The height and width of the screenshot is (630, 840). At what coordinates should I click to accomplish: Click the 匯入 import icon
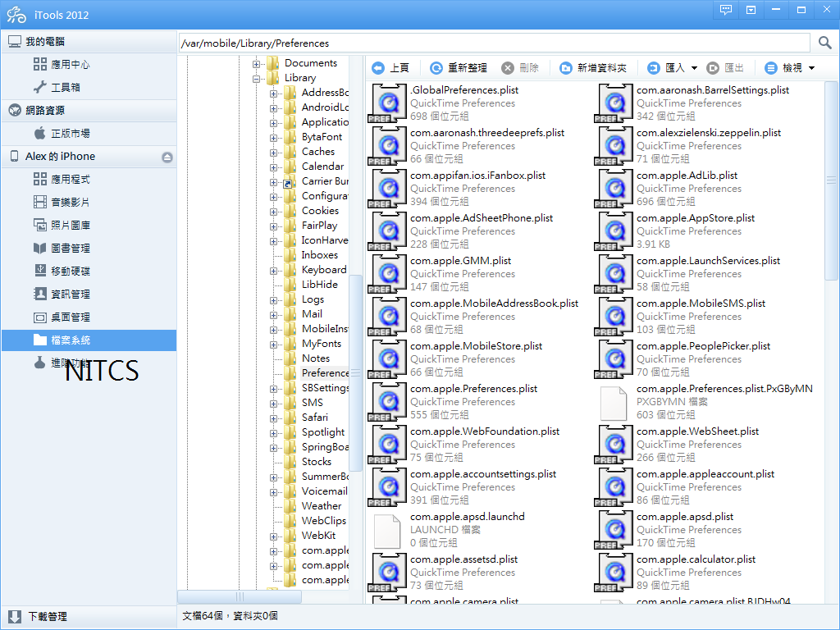tap(654, 68)
